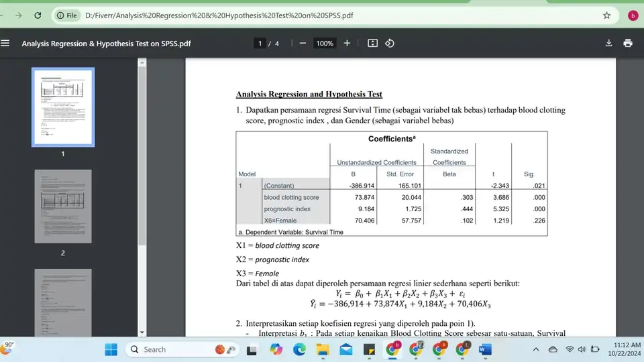This screenshot has width=644, height=362.
Task: Click the Beta value .444
Action: coord(467,209)
